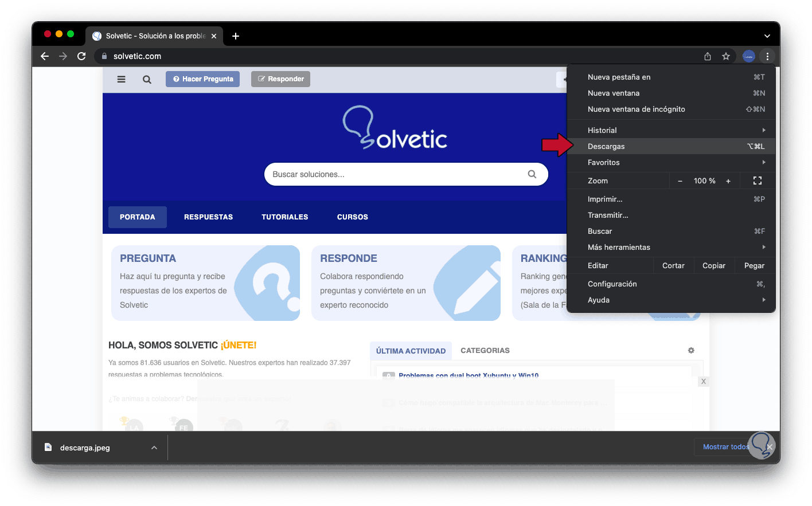Go back using the browser back arrow

click(45, 56)
